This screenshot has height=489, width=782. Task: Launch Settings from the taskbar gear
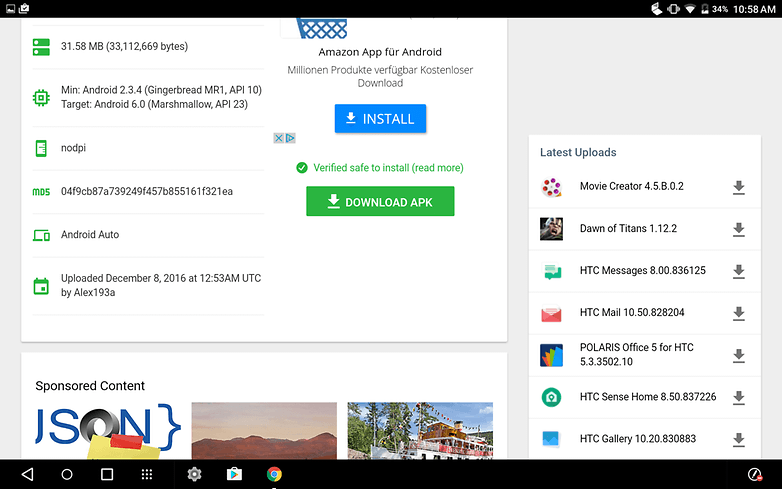pyautogui.click(x=194, y=474)
